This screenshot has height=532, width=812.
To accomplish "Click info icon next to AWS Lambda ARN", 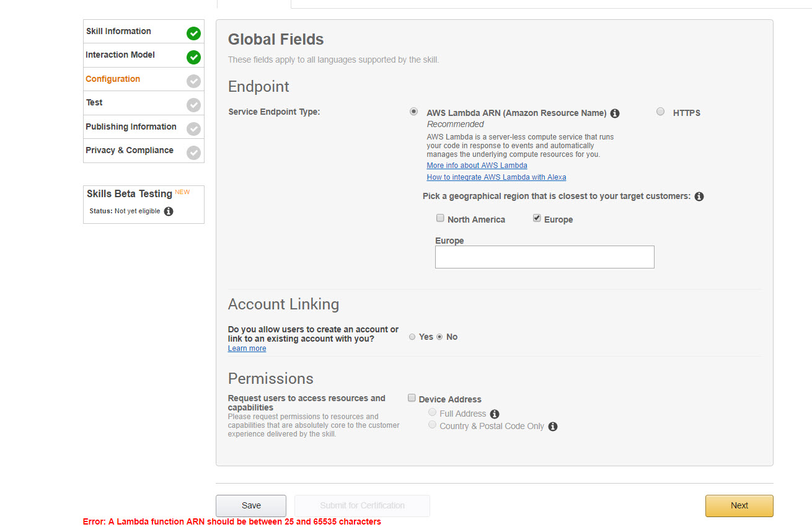I will point(615,113).
